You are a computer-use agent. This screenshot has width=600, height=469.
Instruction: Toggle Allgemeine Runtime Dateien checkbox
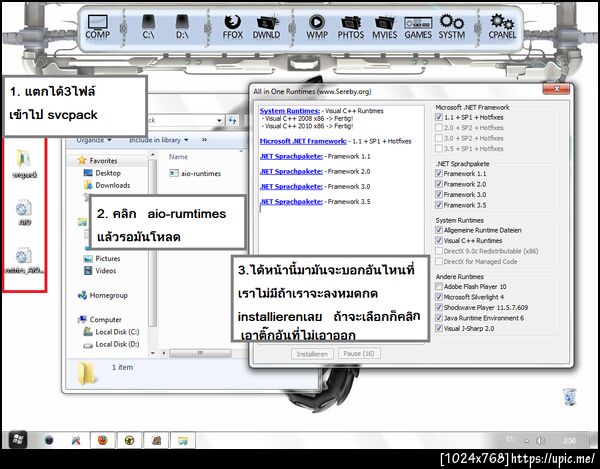point(439,230)
